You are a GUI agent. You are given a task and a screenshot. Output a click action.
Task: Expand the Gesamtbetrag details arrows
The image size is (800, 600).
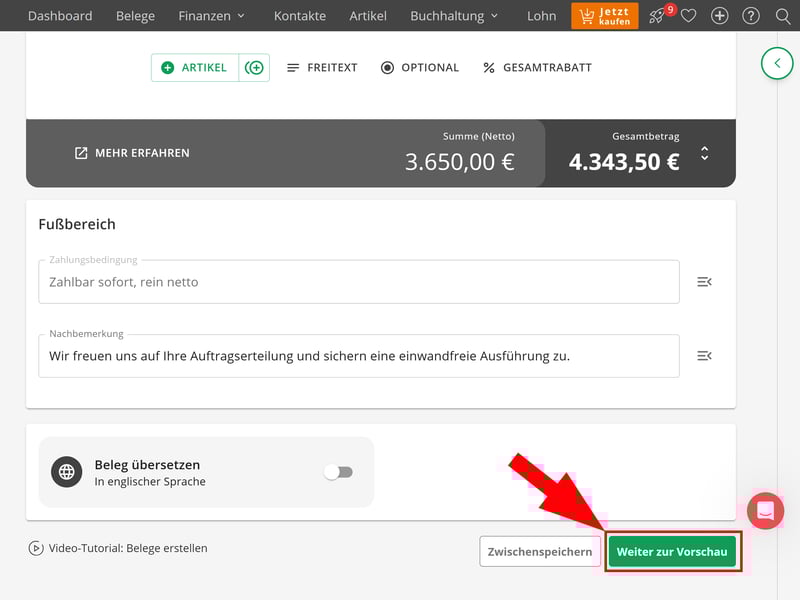pyautogui.click(x=704, y=154)
